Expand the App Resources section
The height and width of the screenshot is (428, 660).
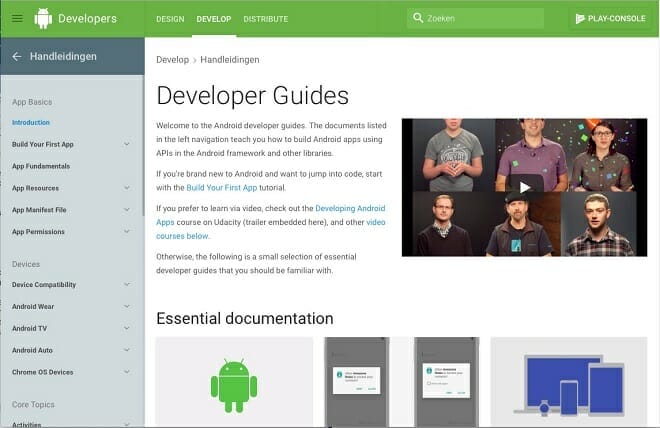[127, 188]
